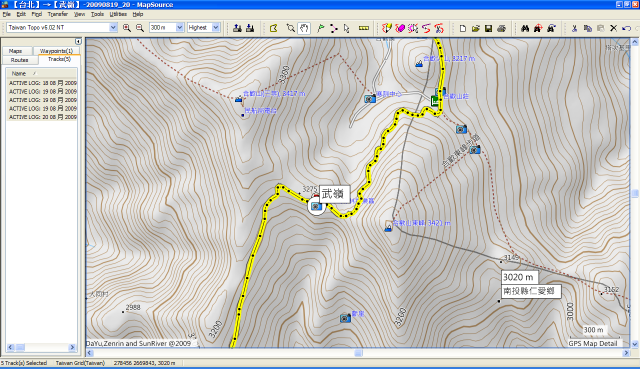The image size is (640, 369).
Task: Click the zoom in magnifier icon
Action: pyautogui.click(x=127, y=28)
